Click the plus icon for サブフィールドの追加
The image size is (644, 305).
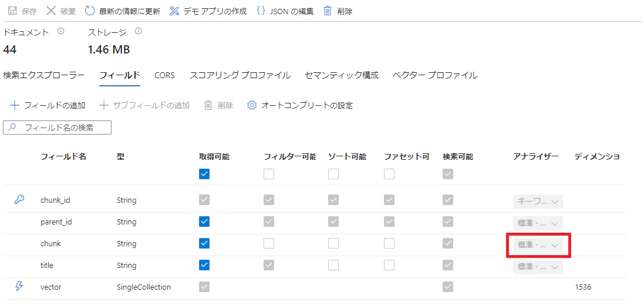104,106
